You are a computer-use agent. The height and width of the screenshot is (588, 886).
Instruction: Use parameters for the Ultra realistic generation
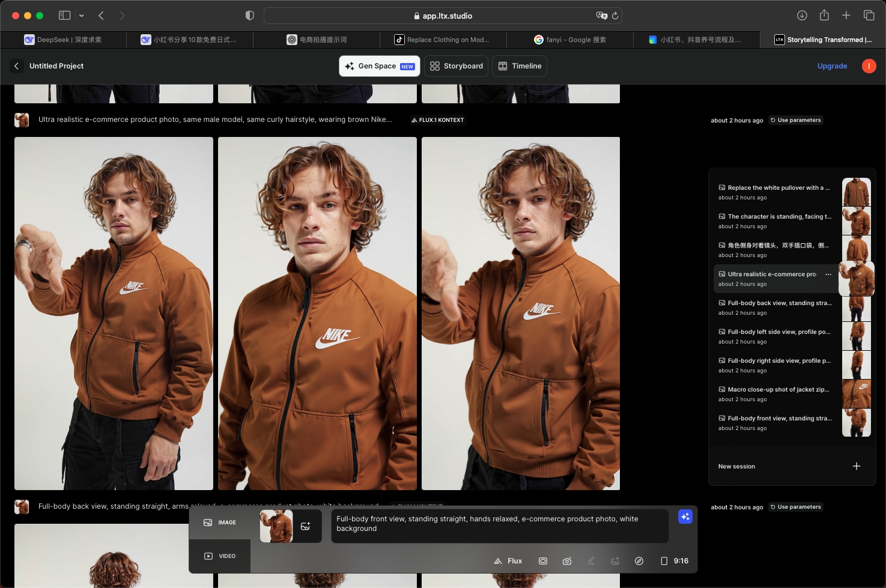[x=796, y=120]
